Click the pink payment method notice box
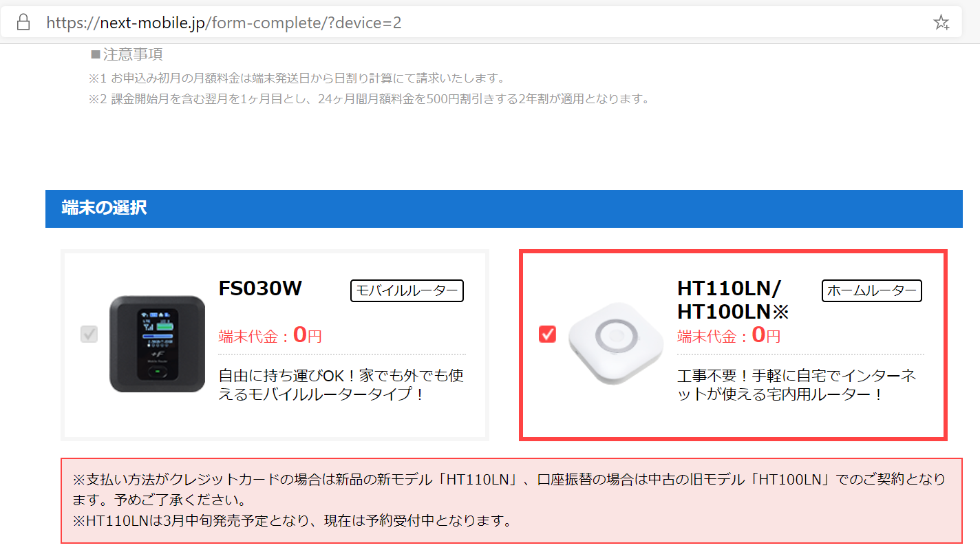Viewport: 980px width, 552px height. [511, 500]
